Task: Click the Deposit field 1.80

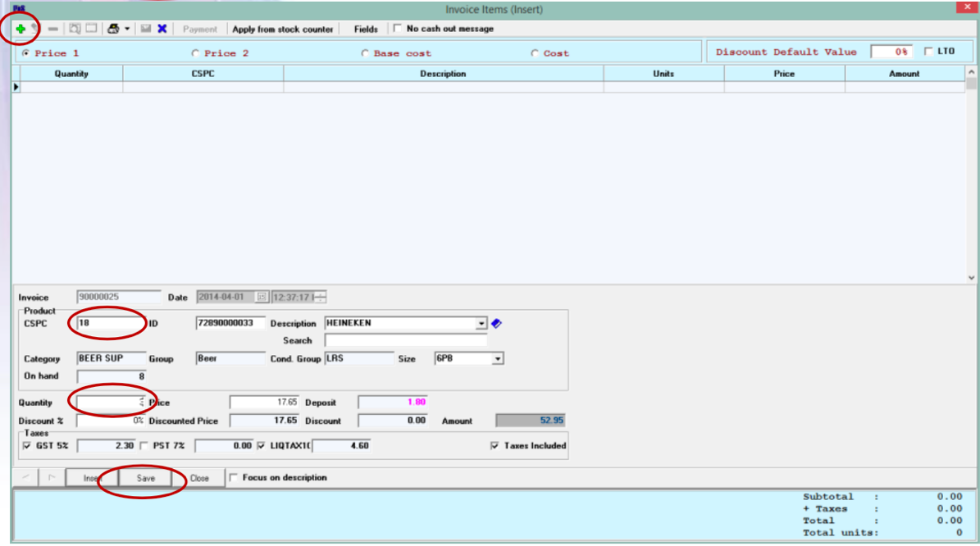Action: (x=393, y=403)
